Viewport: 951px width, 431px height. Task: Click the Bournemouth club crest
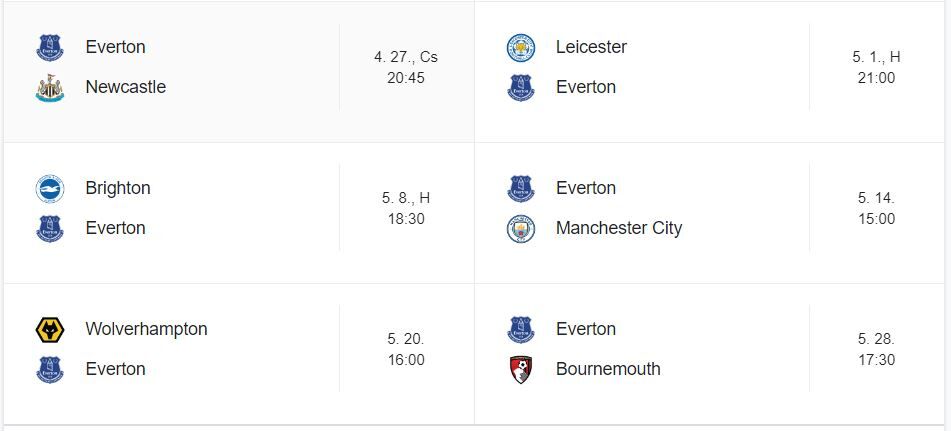(x=521, y=369)
